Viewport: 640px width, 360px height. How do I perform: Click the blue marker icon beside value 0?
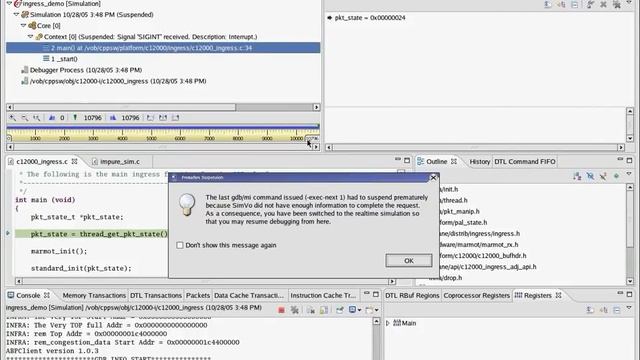52,118
